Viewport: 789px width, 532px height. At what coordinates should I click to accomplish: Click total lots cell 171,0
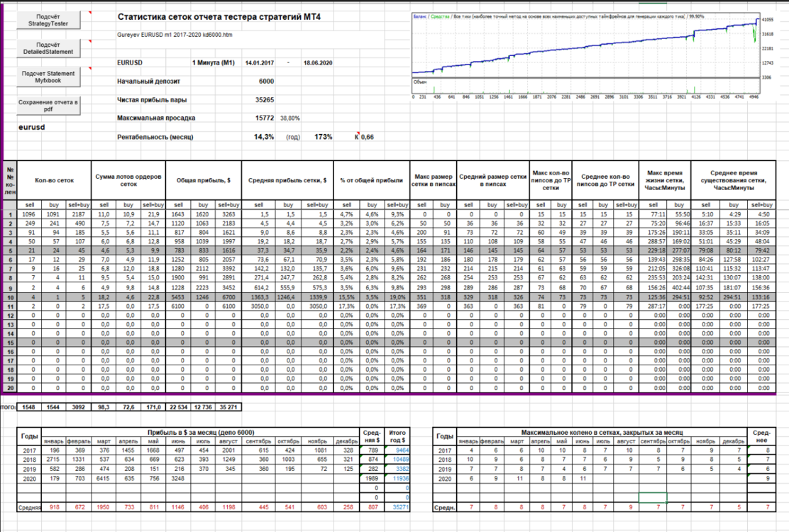(x=153, y=406)
